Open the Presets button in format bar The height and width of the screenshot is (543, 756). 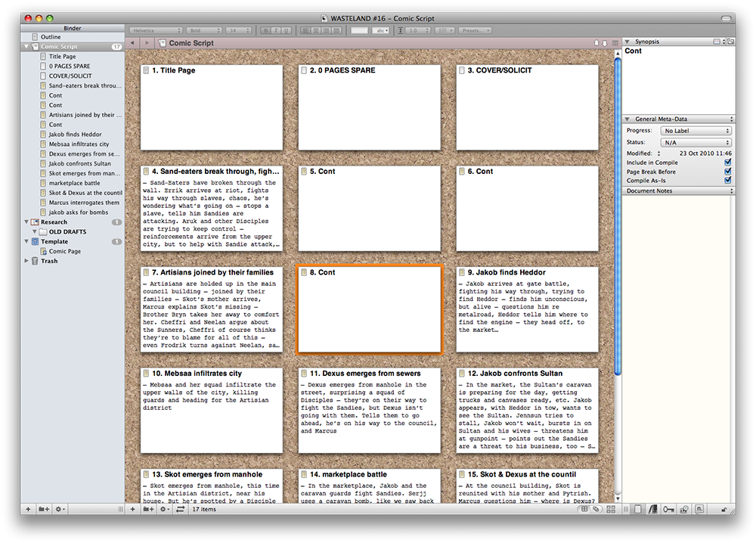pos(476,30)
